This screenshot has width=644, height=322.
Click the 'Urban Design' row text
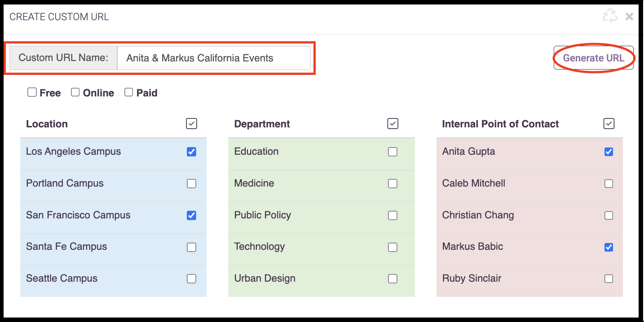coord(265,278)
